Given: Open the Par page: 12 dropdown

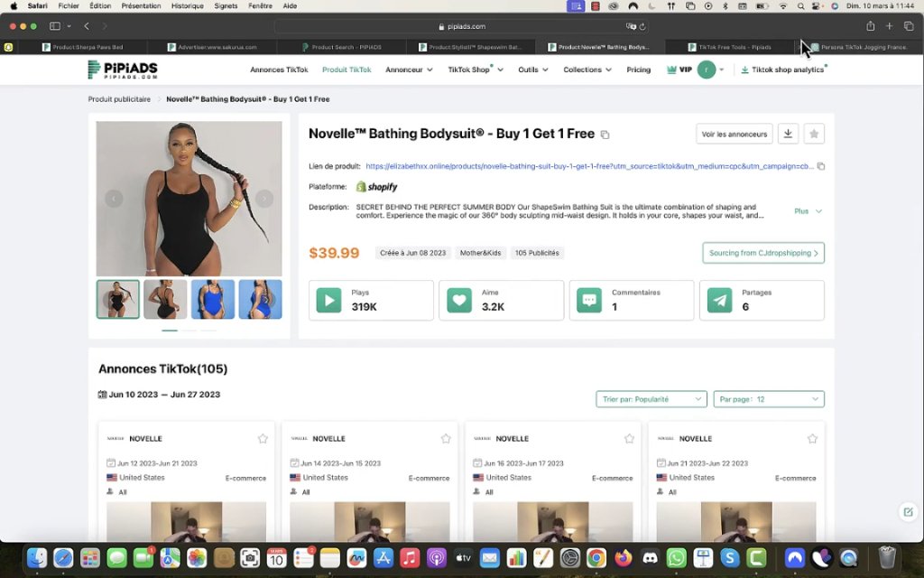Looking at the screenshot, I should 769,399.
